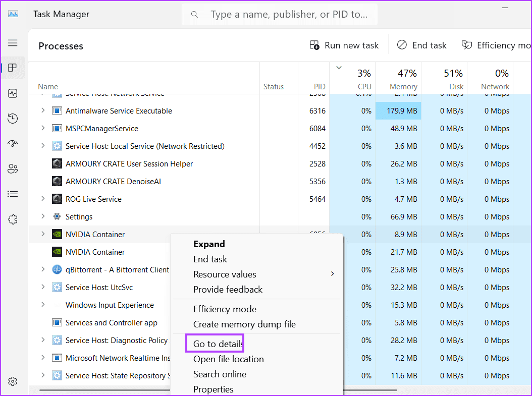The image size is (532, 396).
Task: Click the Service Host: Diagnostic Policy icon
Action: [x=57, y=340]
